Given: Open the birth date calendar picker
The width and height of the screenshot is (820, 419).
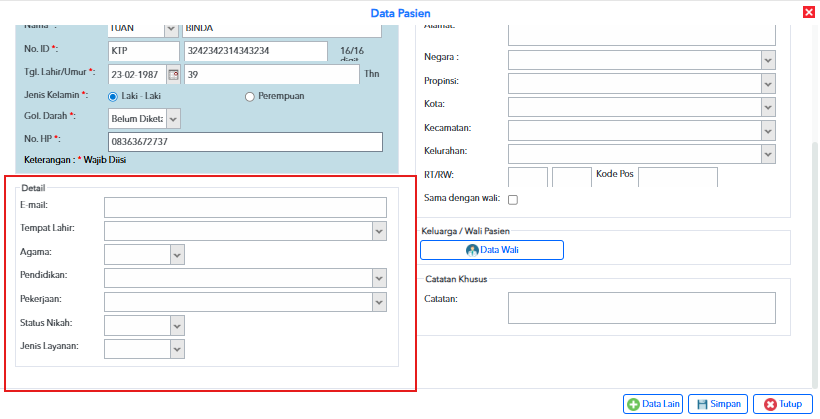Looking at the screenshot, I should 174,74.
